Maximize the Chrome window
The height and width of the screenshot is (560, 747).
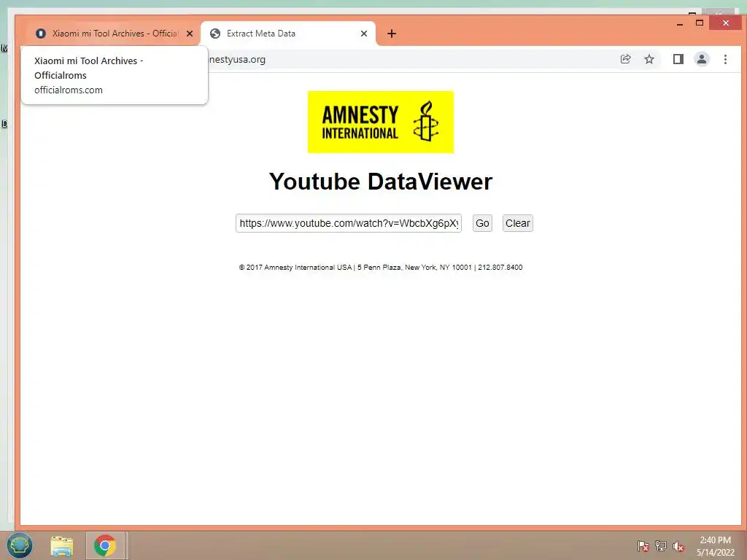700,23
